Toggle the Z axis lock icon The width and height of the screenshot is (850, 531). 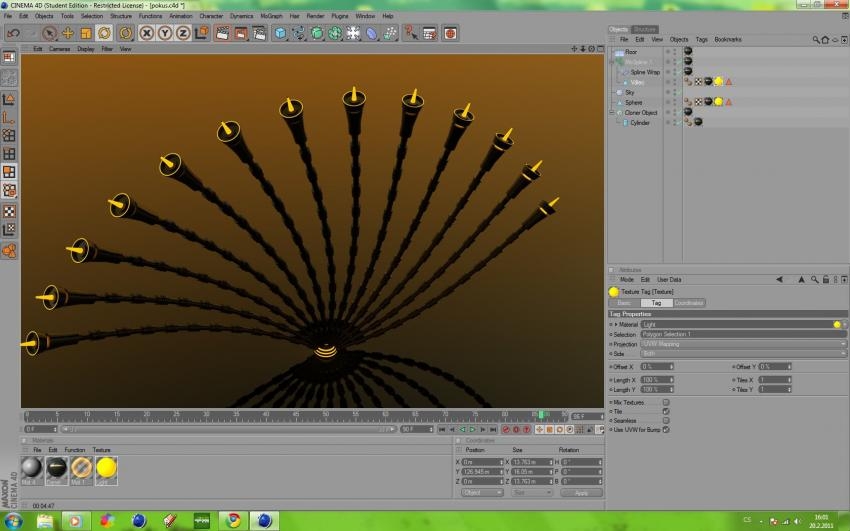click(183, 34)
